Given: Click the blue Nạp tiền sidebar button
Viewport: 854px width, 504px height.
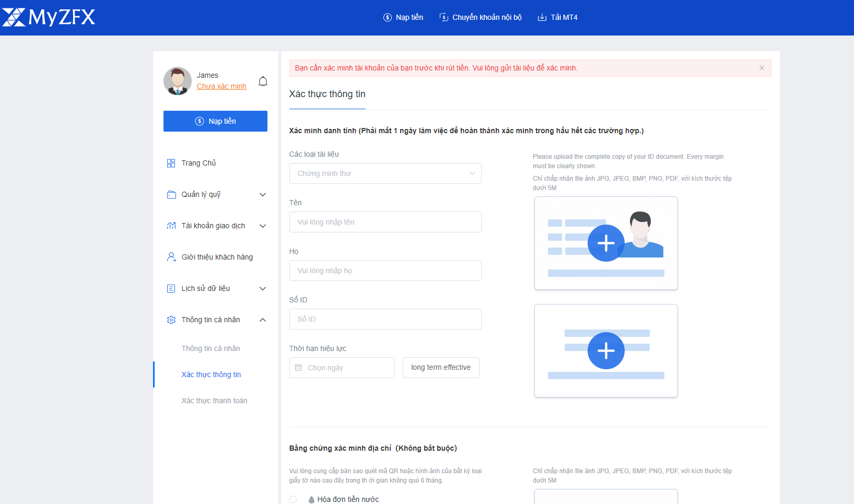Looking at the screenshot, I should (215, 121).
